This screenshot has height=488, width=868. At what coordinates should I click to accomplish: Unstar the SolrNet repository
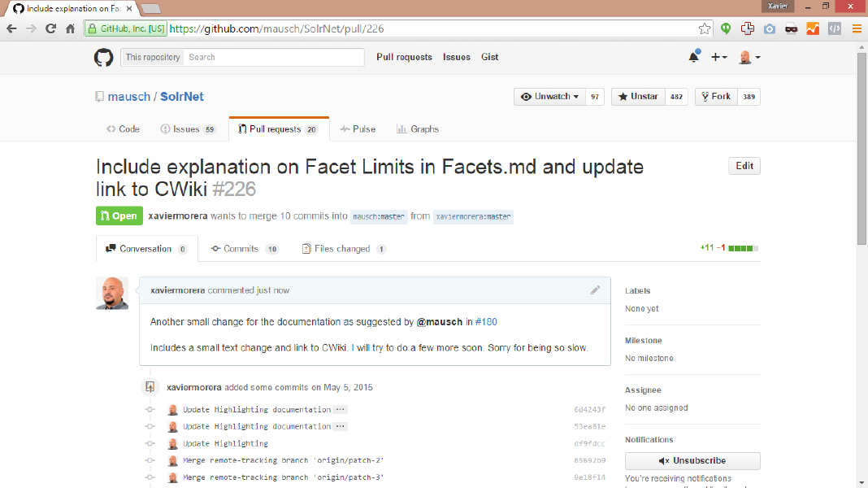(638, 97)
